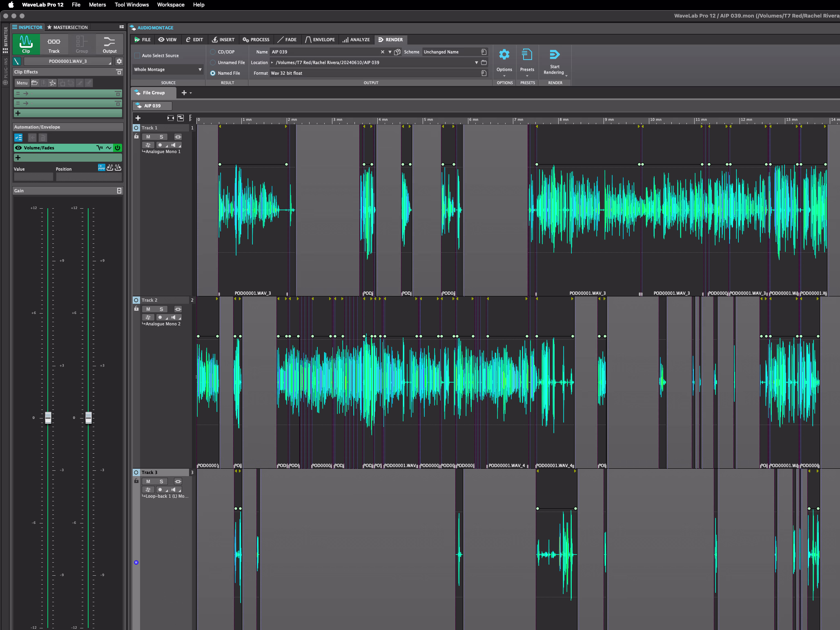Screen dimensions: 840x630
Task: Open render Options gear
Action: pos(504,55)
